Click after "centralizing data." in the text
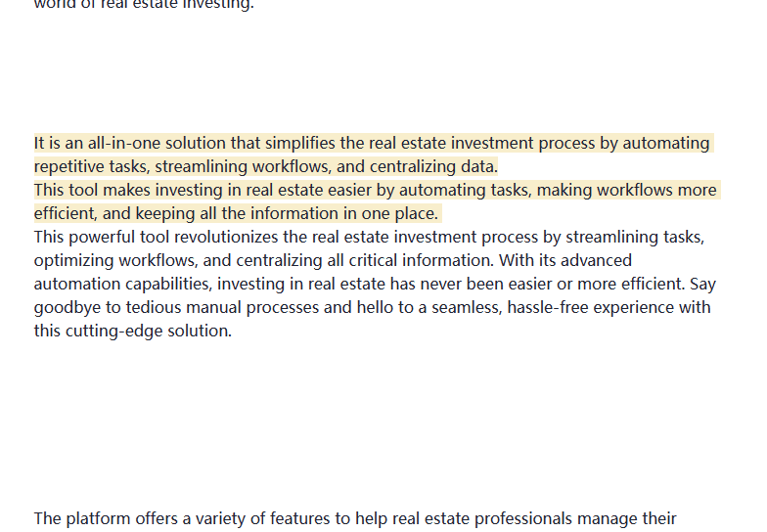The width and height of the screenshot is (767, 532). pyautogui.click(x=499, y=167)
